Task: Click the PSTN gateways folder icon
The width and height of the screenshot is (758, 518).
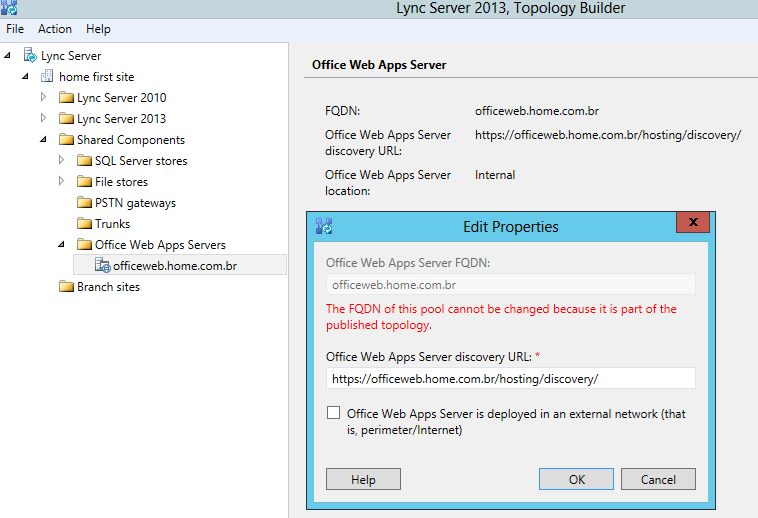Action: pos(84,203)
